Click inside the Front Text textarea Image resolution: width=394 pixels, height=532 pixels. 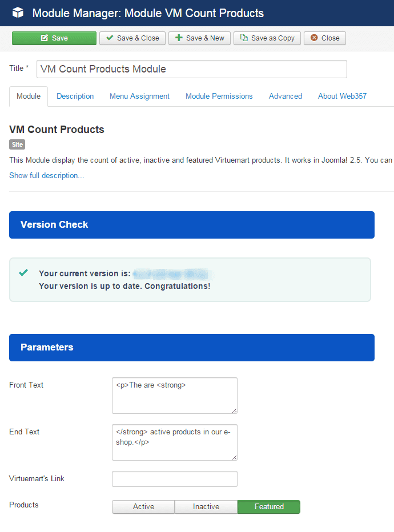pos(174,396)
